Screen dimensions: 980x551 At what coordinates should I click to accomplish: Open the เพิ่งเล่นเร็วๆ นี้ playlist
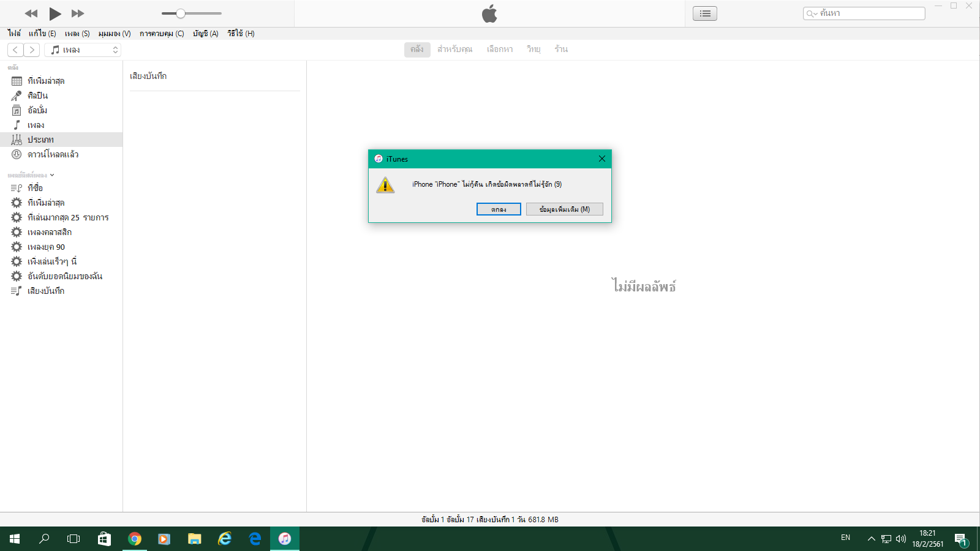(x=61, y=261)
